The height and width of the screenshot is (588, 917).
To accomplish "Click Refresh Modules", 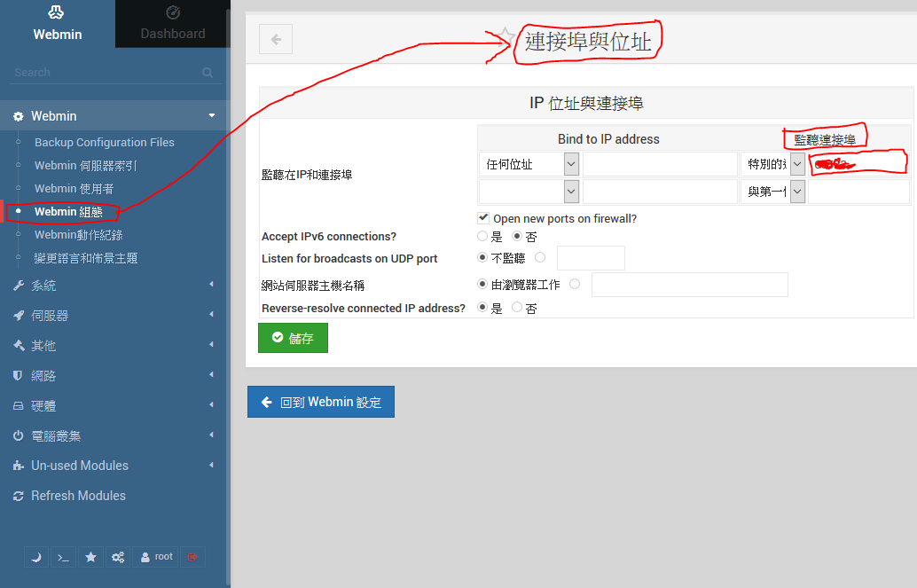I will [x=78, y=496].
